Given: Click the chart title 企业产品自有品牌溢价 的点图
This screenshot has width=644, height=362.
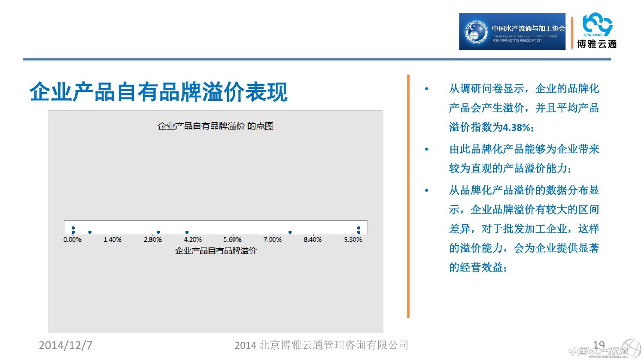Looking at the screenshot, I should [x=216, y=126].
